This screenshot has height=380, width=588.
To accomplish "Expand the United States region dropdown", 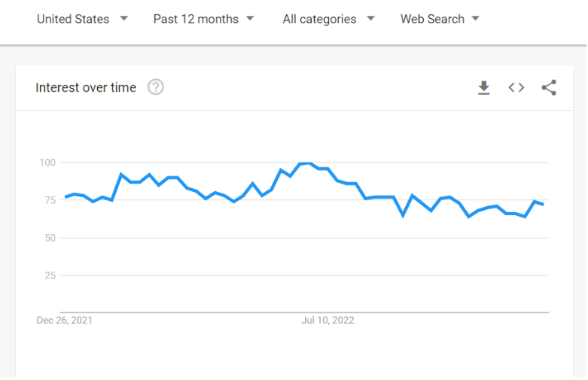I will pyautogui.click(x=82, y=19).
